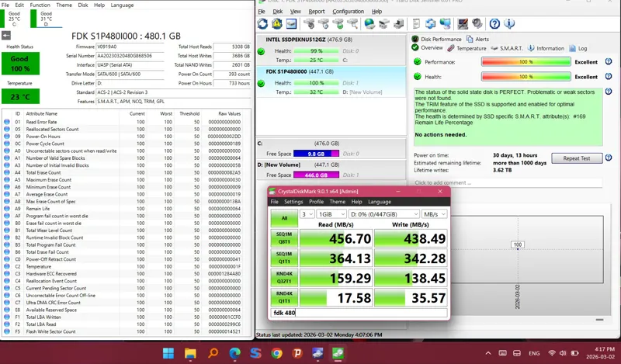Click the help icon beside status description
The height and width of the screenshot is (364, 621).
(x=609, y=92)
